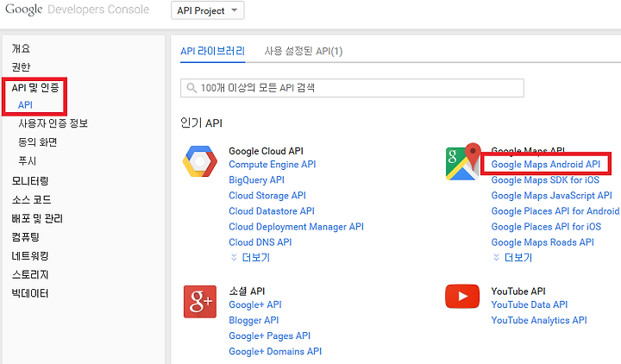Open 소스 코드 in the sidebar
Image resolution: width=621 pixels, height=364 pixels.
31,199
